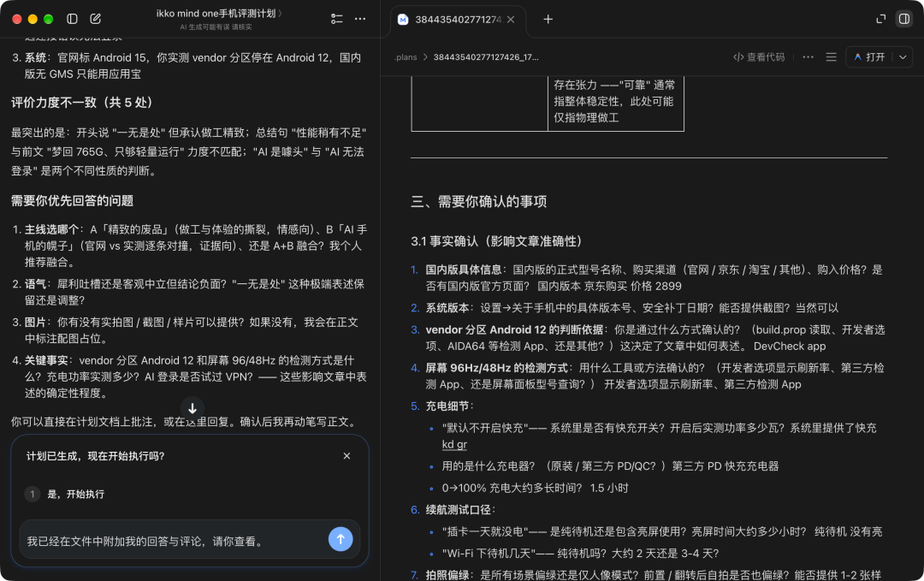Click heading 3.1 事实确认（影响文章准确性）

click(x=496, y=241)
